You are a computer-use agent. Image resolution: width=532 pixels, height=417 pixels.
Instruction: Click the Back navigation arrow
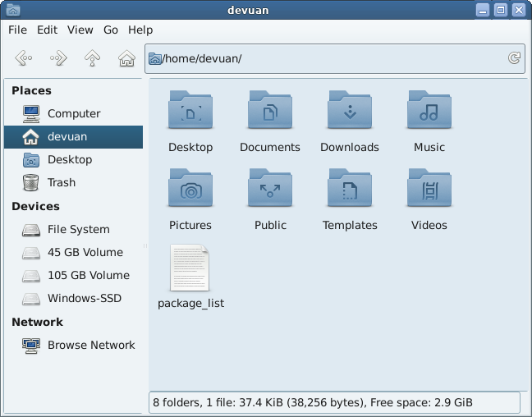click(24, 58)
